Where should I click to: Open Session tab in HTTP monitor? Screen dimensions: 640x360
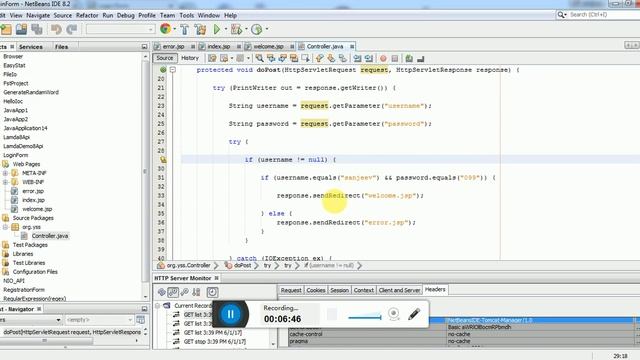click(x=339, y=290)
